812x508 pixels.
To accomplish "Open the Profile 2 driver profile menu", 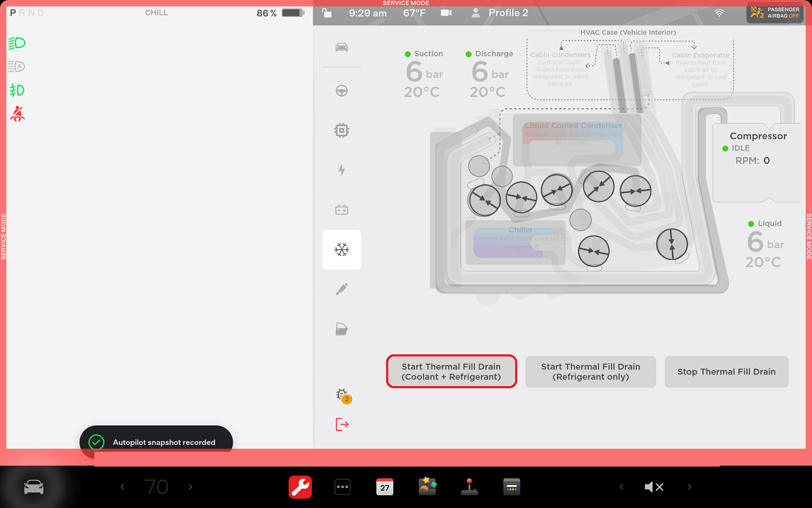I will [499, 13].
